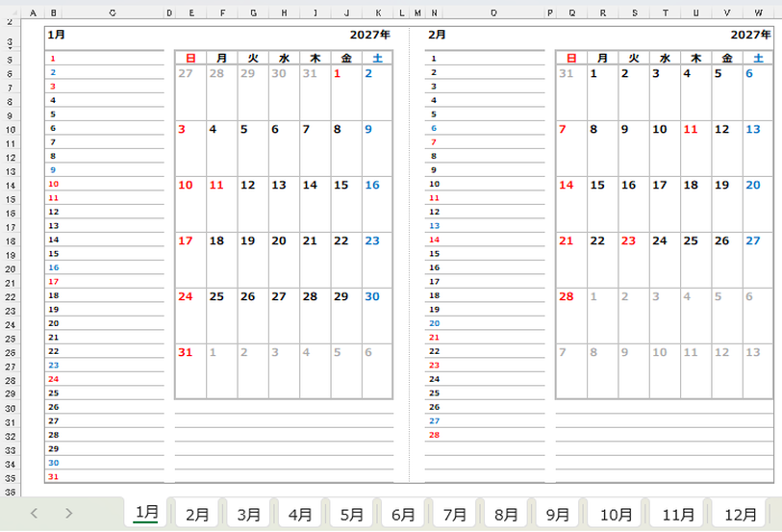Select January 1 in the calendar grid
Image resolution: width=782 pixels, height=532 pixels.
click(x=346, y=92)
